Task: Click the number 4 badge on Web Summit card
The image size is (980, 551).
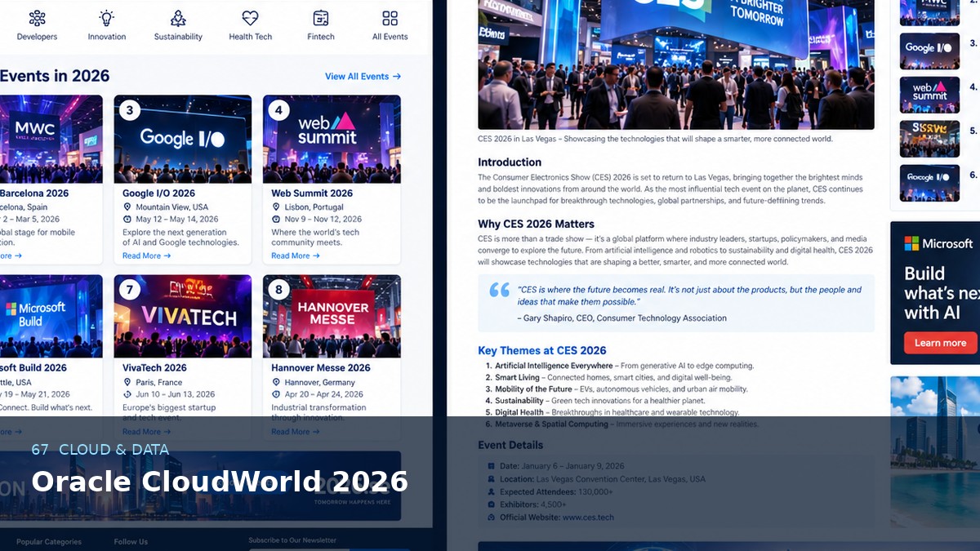Action: [x=278, y=110]
